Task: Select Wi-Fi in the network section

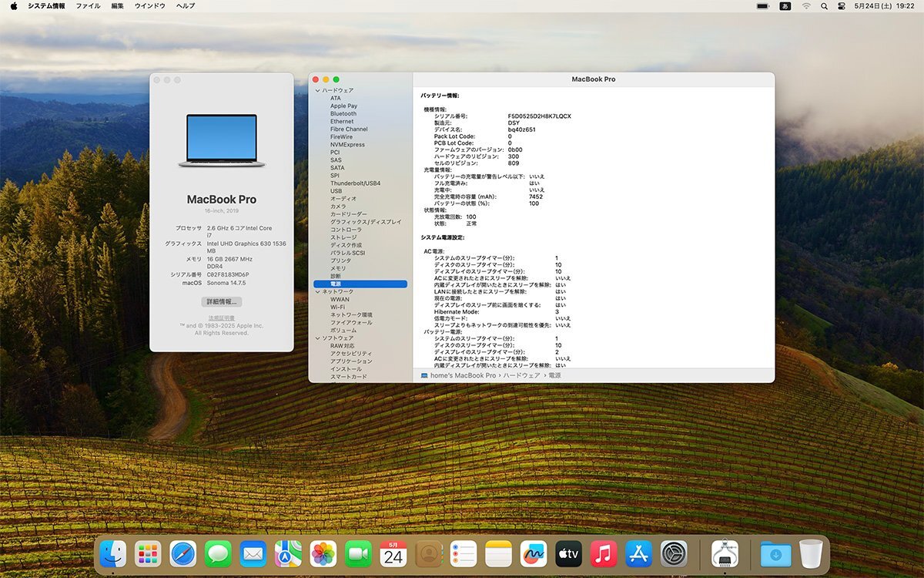Action: point(337,307)
